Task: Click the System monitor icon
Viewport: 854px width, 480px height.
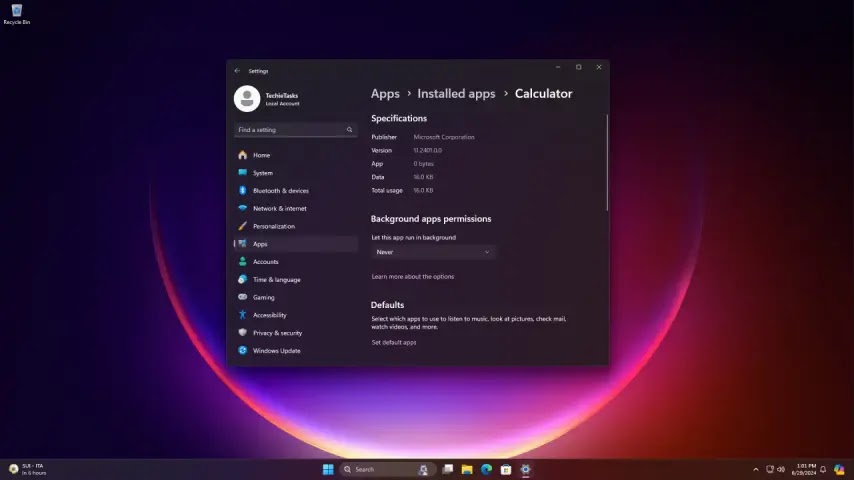Action: pos(242,173)
